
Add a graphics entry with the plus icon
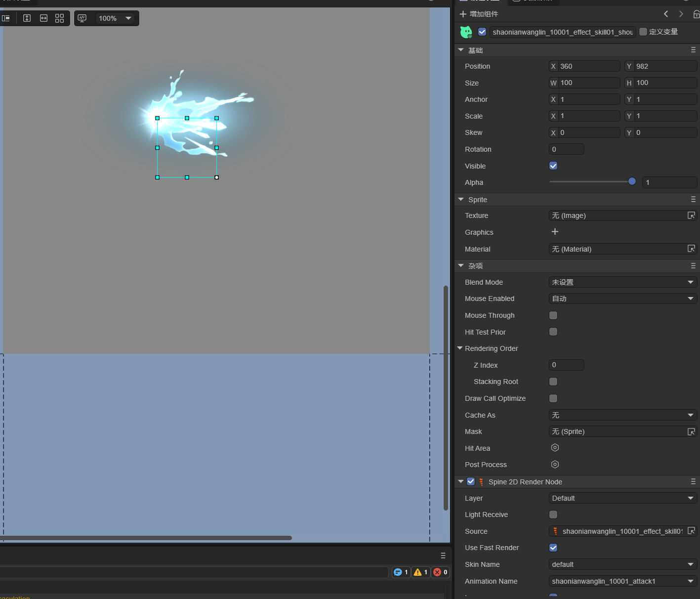(x=555, y=232)
